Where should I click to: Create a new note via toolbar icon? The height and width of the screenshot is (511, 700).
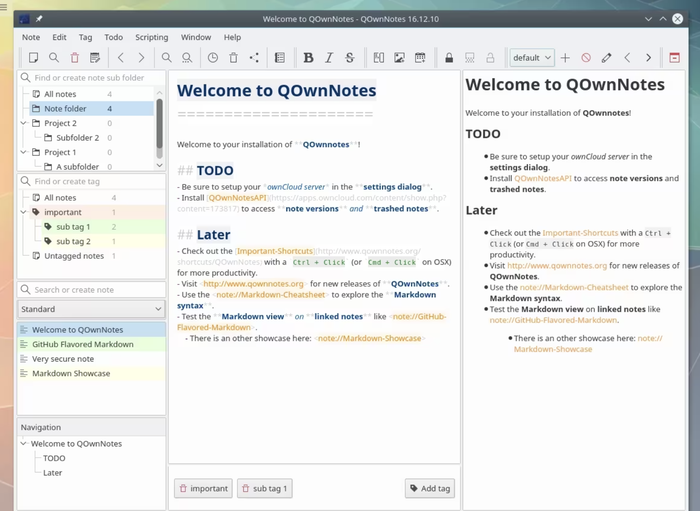click(x=33, y=58)
